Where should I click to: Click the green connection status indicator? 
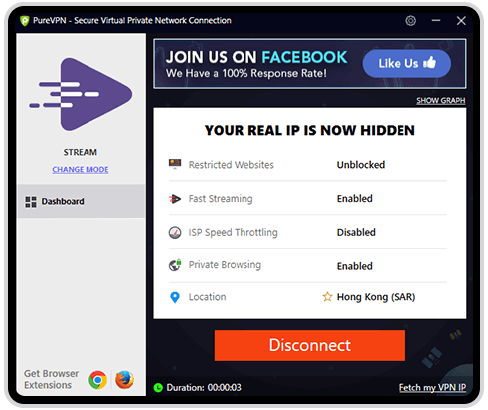[x=158, y=388]
